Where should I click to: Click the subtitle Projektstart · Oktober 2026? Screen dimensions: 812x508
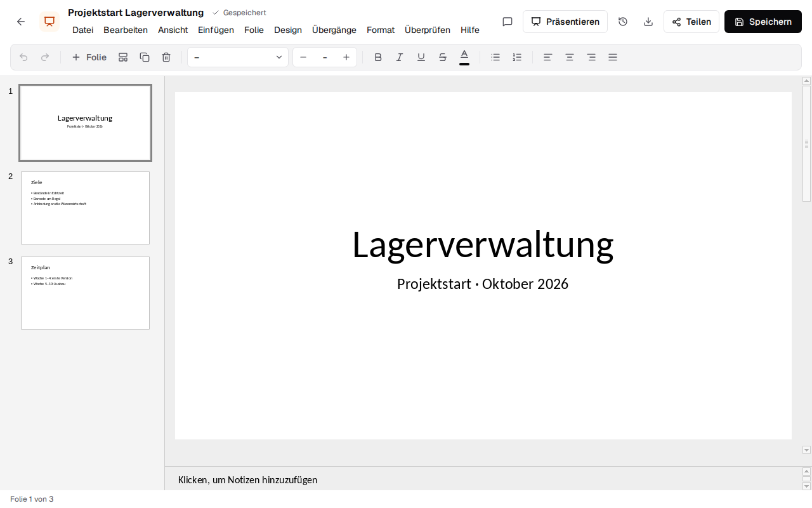pyautogui.click(x=483, y=284)
